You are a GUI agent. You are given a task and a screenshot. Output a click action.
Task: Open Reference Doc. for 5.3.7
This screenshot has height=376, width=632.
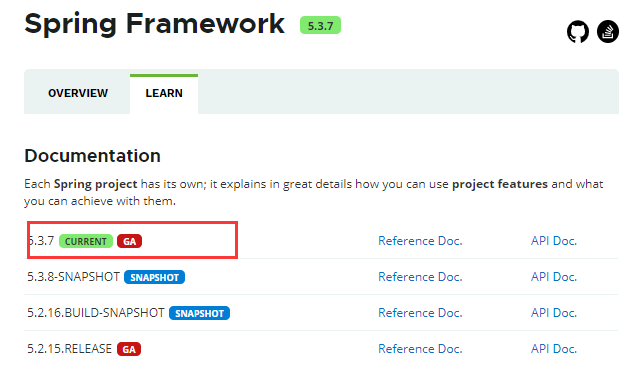pos(420,241)
